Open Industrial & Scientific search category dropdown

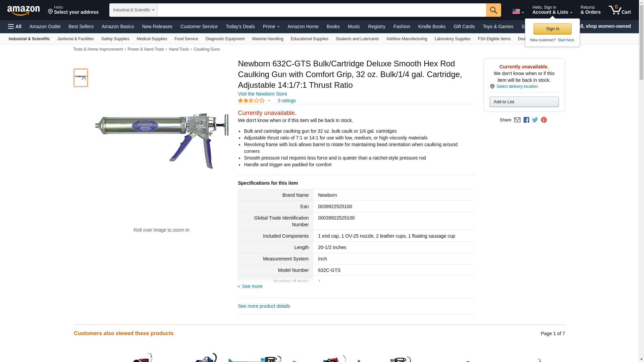(x=133, y=10)
